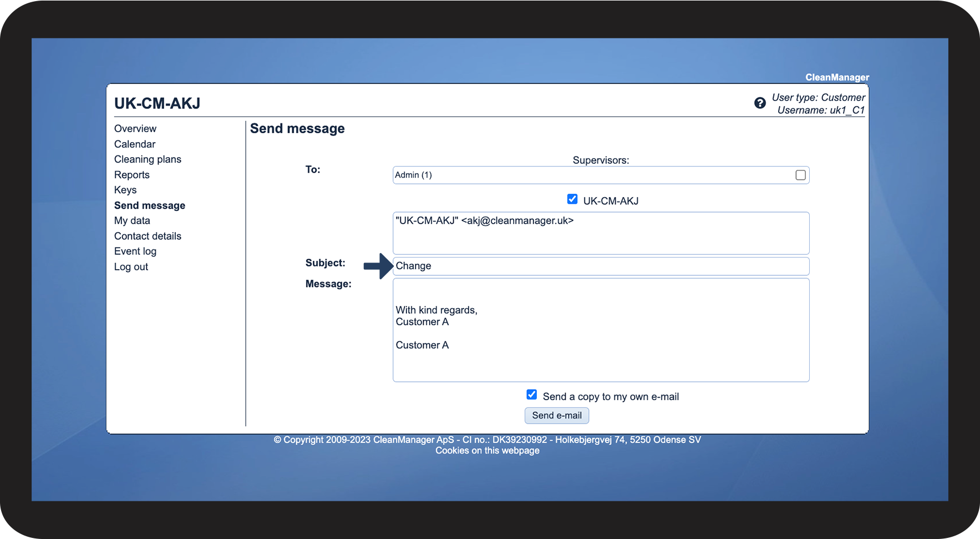Uncheck the UK-CM-AKJ recipient checkbox
The height and width of the screenshot is (539, 980).
[572, 199]
